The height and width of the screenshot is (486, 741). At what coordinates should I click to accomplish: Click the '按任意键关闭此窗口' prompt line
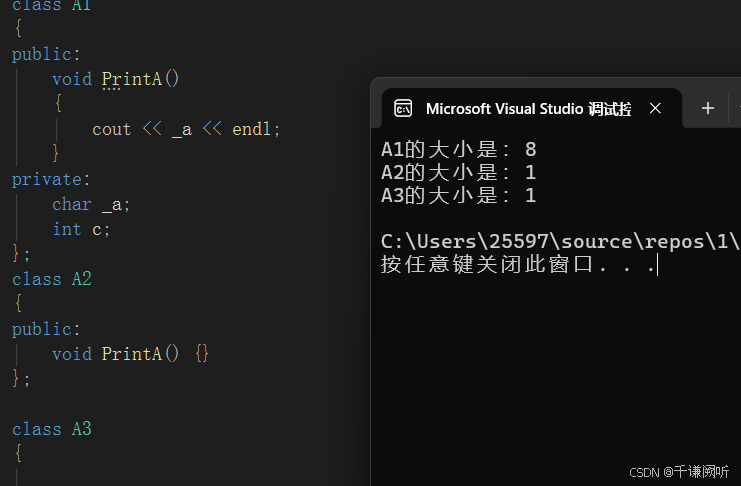click(519, 264)
